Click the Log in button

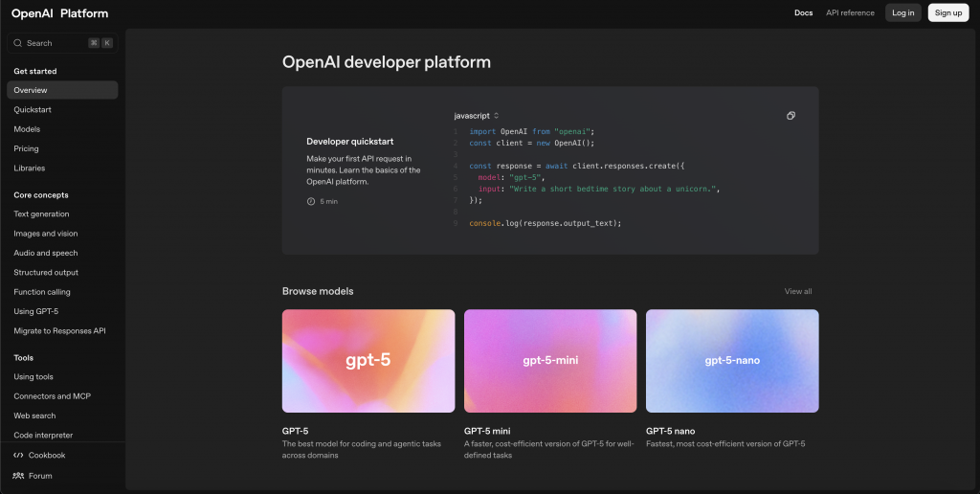pos(903,12)
